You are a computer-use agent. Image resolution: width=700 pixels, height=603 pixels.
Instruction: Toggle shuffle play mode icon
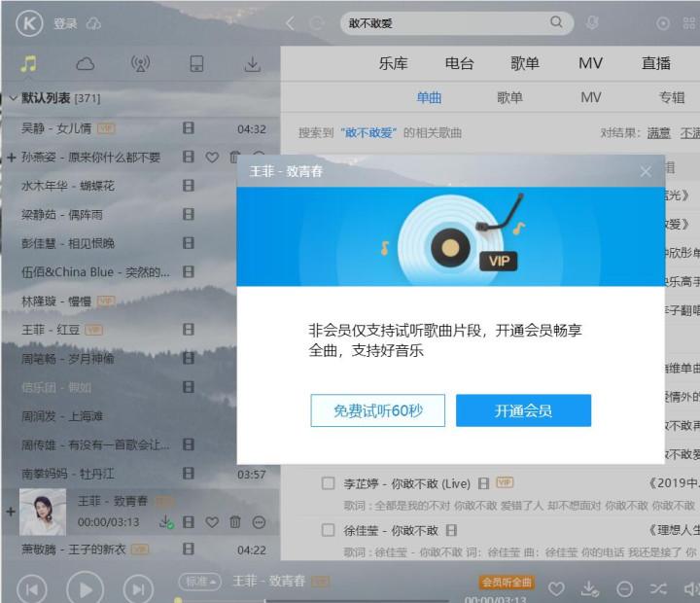tap(658, 588)
